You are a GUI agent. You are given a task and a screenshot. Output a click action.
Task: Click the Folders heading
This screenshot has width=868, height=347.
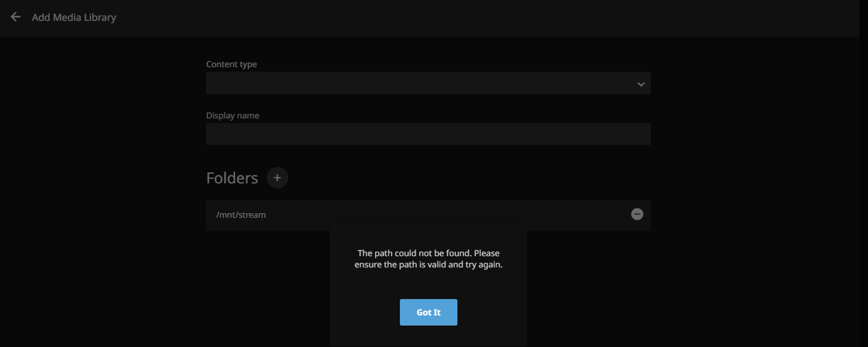[232, 178]
